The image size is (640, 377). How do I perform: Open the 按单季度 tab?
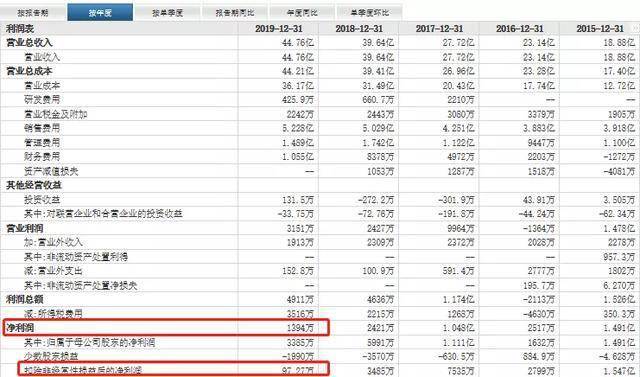167,13
